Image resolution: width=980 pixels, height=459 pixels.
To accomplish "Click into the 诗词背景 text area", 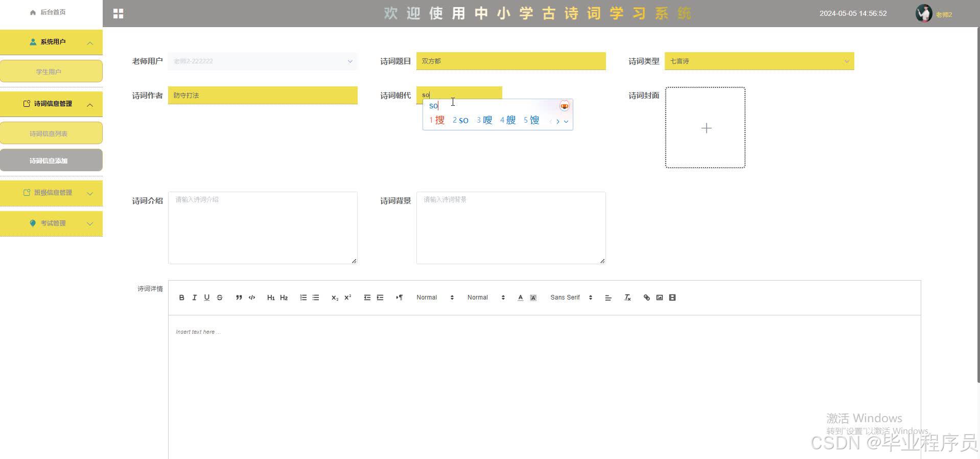I will point(511,228).
